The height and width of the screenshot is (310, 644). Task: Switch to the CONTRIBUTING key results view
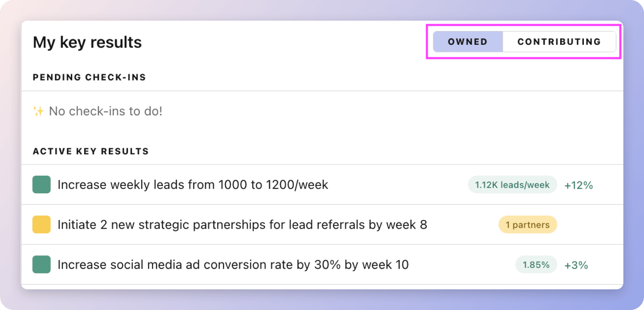[559, 42]
